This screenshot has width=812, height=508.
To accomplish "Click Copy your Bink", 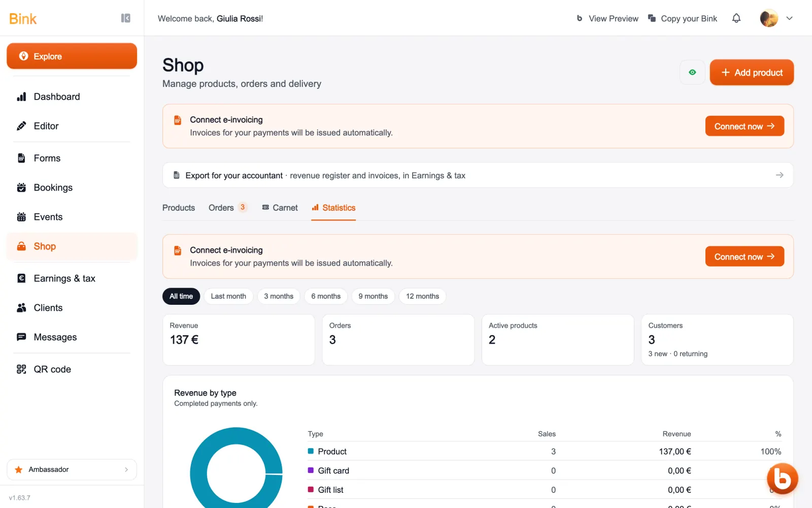I will point(683,18).
